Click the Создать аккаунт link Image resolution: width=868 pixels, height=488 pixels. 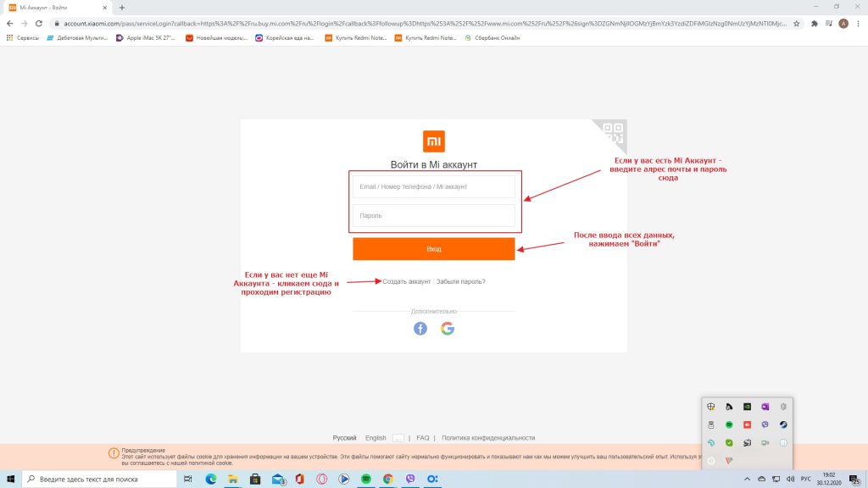[x=407, y=281]
